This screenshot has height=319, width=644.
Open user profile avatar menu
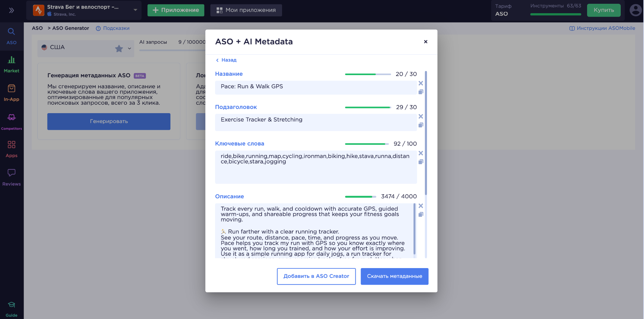coord(636,10)
